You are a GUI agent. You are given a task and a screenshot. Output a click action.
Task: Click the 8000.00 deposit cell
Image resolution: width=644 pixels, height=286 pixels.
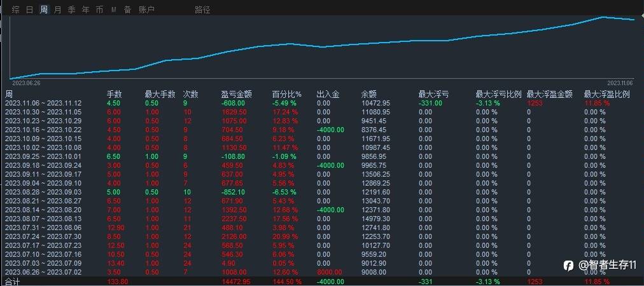pyautogui.click(x=329, y=271)
